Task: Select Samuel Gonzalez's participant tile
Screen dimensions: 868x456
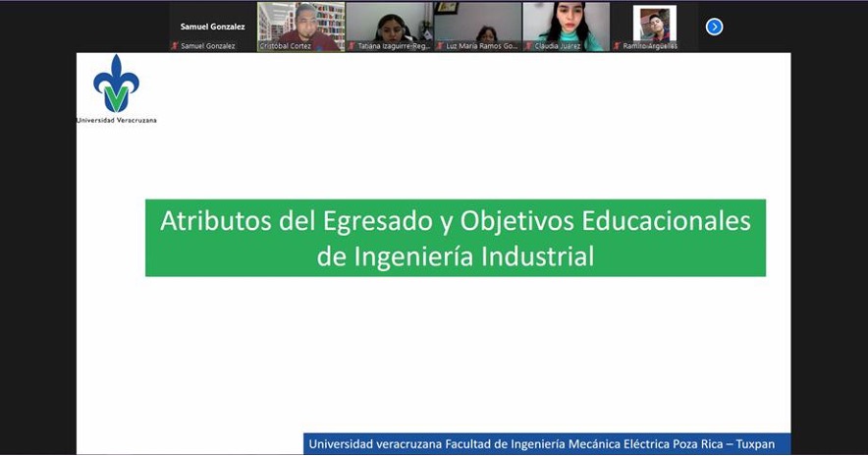Action: pyautogui.click(x=212, y=26)
